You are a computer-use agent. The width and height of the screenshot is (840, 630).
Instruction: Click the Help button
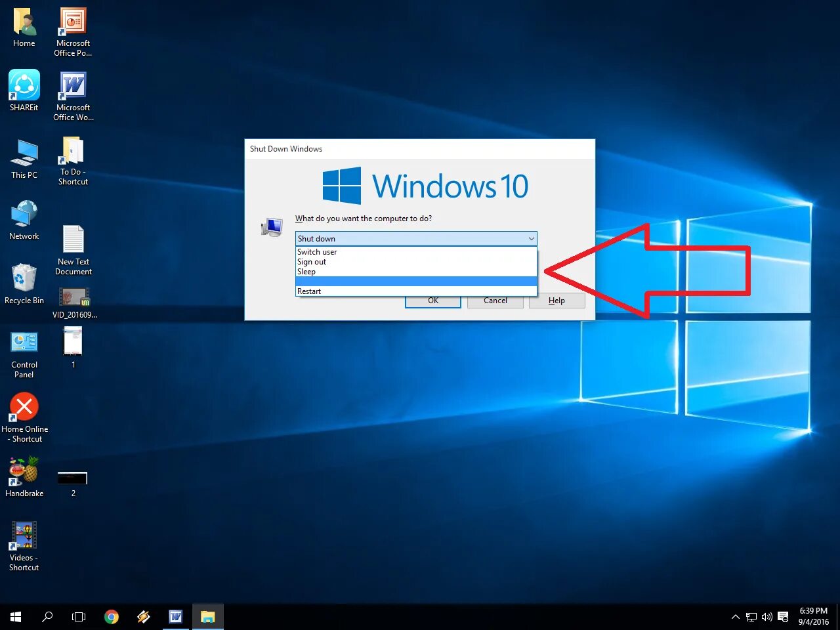pos(556,301)
